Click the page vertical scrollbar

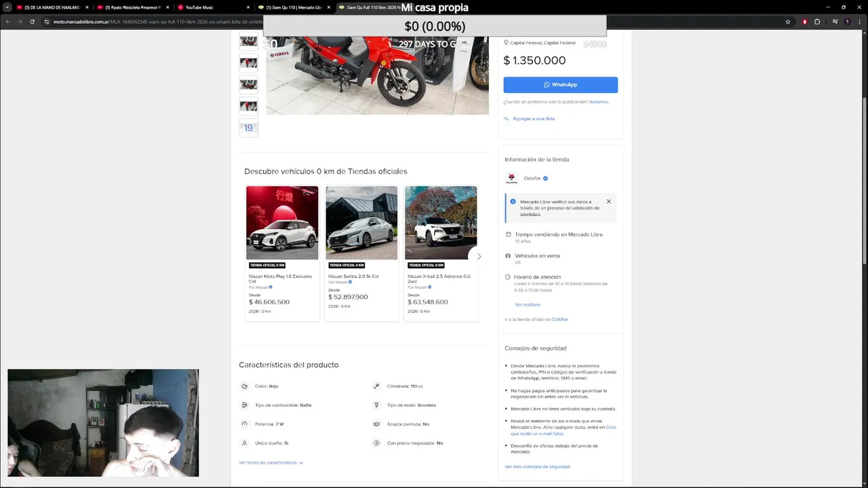pos(864,258)
